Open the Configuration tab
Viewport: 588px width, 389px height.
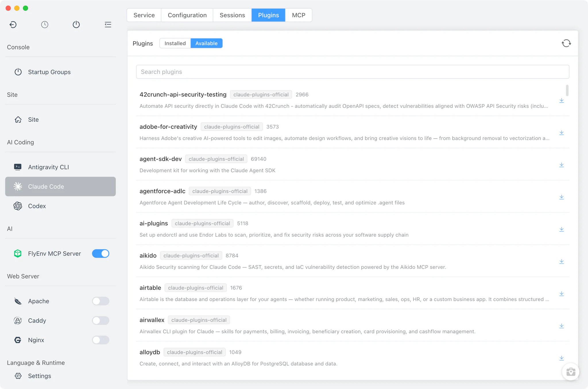[187, 15]
